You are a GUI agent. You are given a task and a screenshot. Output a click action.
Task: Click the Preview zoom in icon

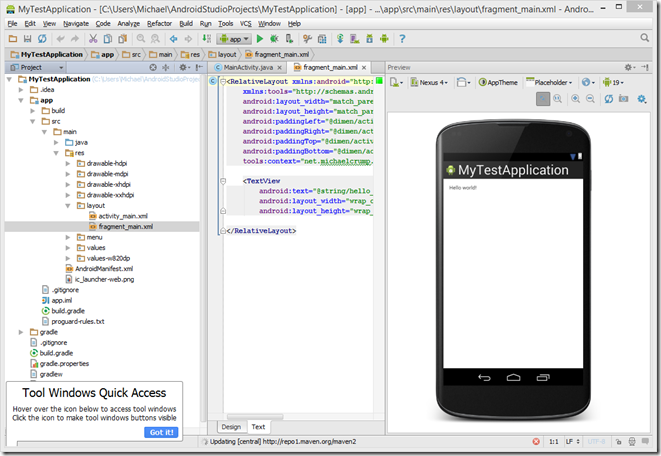point(575,99)
